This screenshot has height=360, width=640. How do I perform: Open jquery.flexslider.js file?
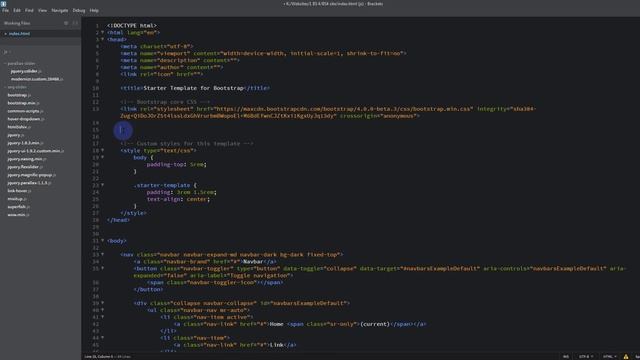(24, 167)
